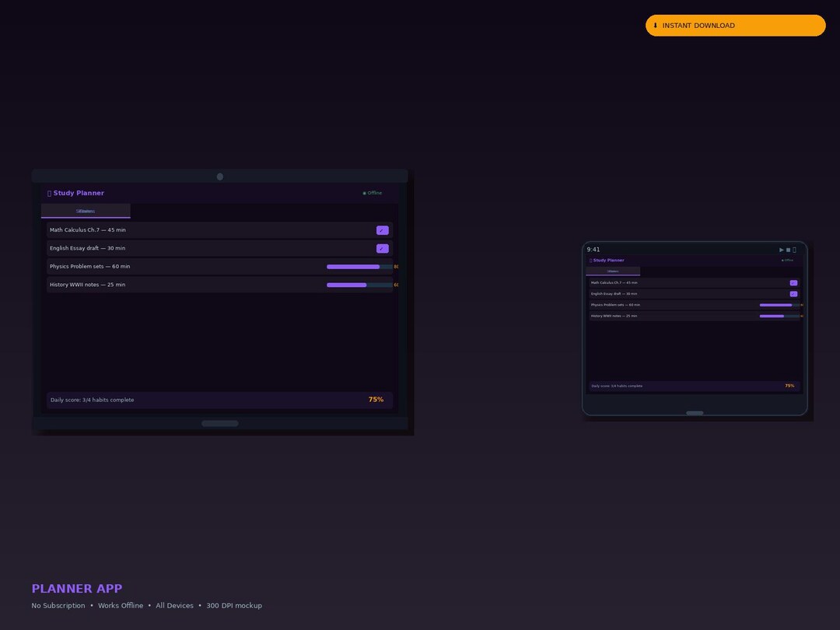
Task: Tap the orange 75% score on the tablet
Action: point(789,386)
